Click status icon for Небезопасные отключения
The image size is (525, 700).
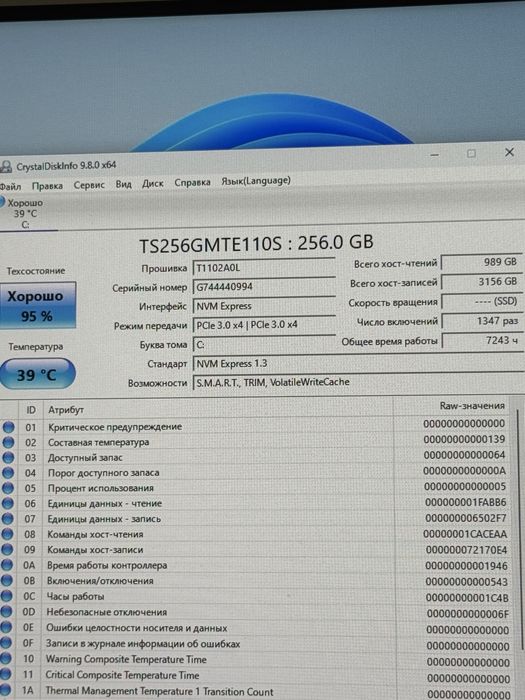click(x=6, y=612)
